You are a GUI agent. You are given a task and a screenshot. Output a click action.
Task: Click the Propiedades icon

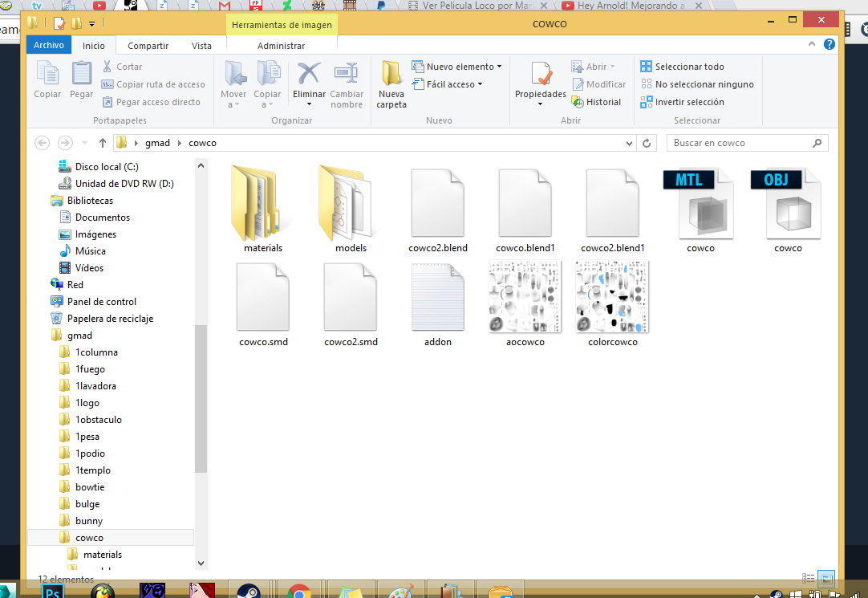point(541,74)
